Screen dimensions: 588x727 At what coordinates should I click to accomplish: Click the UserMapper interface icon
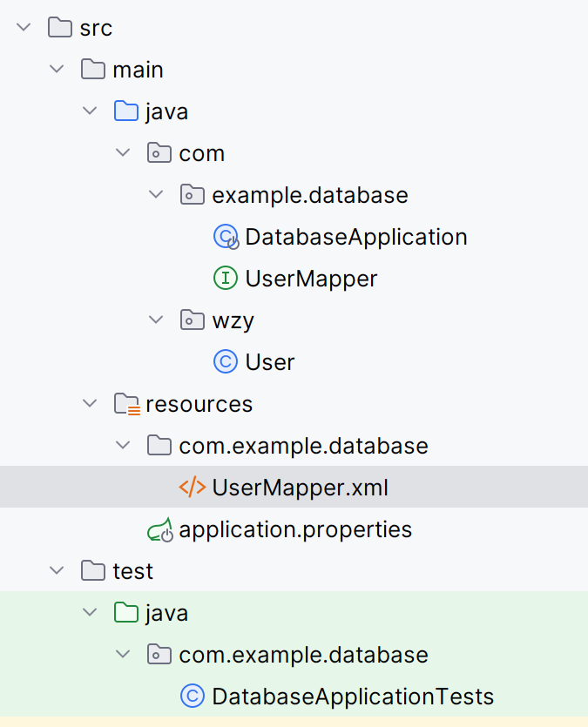(226, 279)
